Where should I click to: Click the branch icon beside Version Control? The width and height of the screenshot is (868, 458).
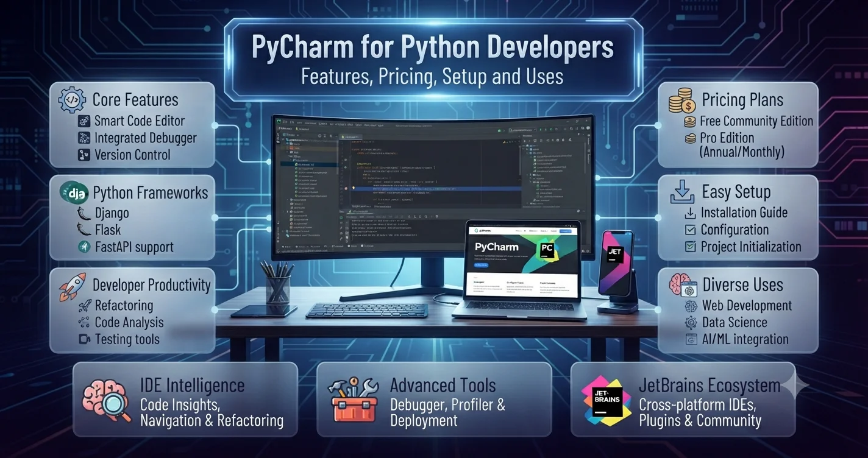click(x=84, y=155)
